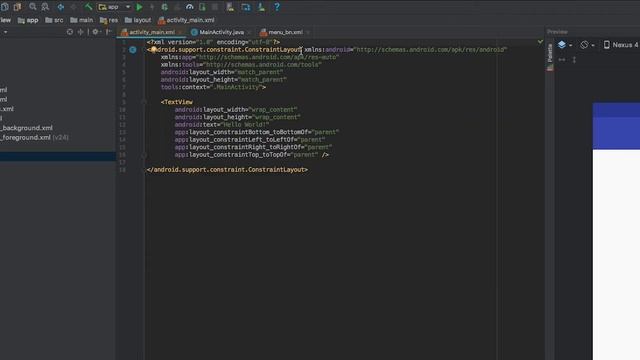Click the Scroll from Source target icon
Screen dimensions: 640x360
click(70, 32)
